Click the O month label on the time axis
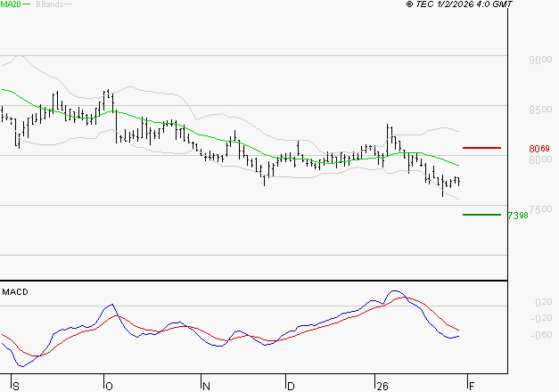The width and height of the screenshot is (559, 392). (x=109, y=387)
